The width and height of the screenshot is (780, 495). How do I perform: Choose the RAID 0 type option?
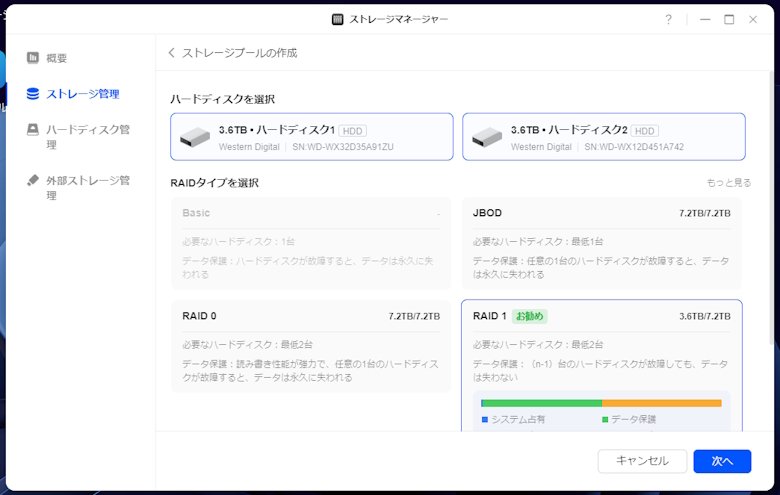tap(311, 345)
